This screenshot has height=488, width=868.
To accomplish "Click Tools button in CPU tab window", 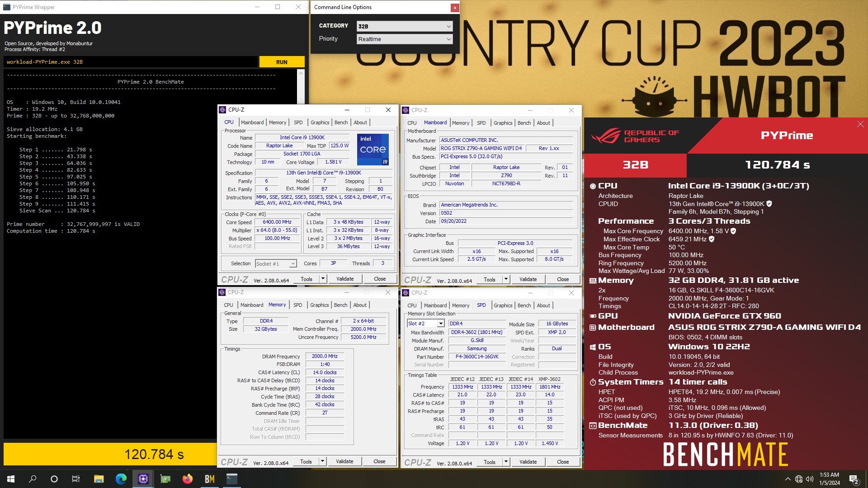I will [307, 279].
